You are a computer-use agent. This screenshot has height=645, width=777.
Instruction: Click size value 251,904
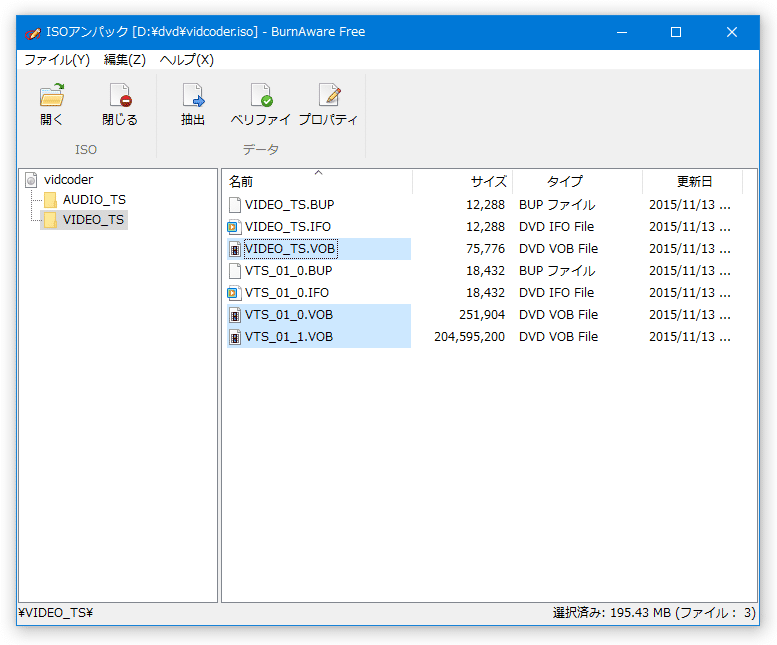(x=482, y=315)
